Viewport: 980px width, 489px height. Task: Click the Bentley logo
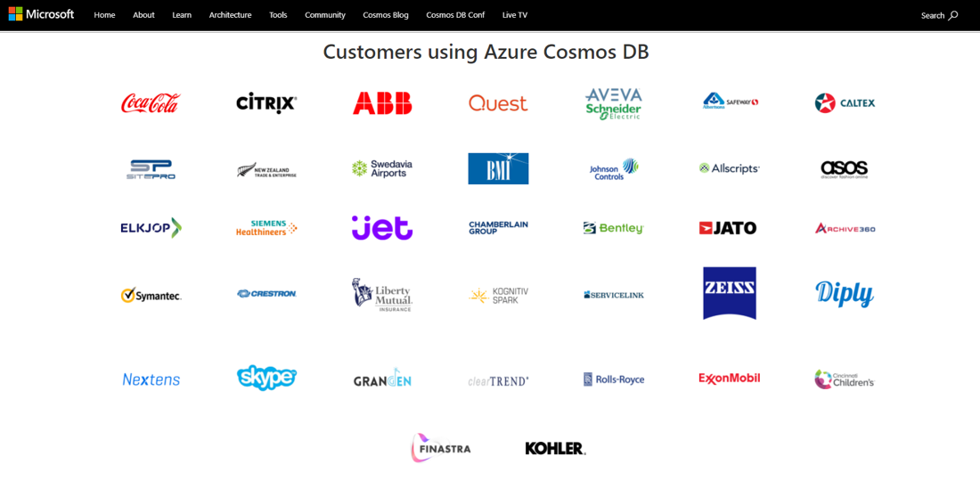[x=613, y=228]
